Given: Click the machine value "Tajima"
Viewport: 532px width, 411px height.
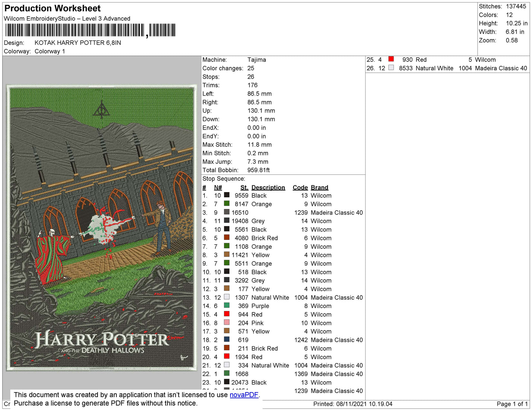Looking at the screenshot, I should click(257, 60).
